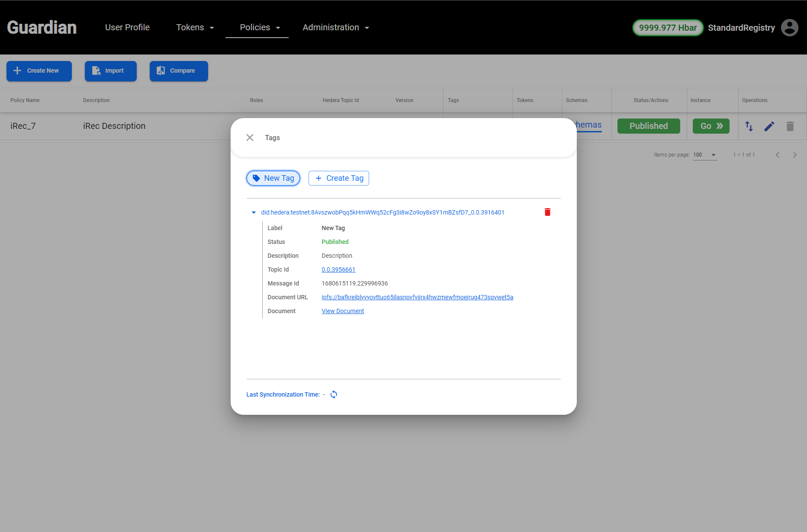Click the Status/Actions column header
The image size is (807, 532).
tap(651, 100)
